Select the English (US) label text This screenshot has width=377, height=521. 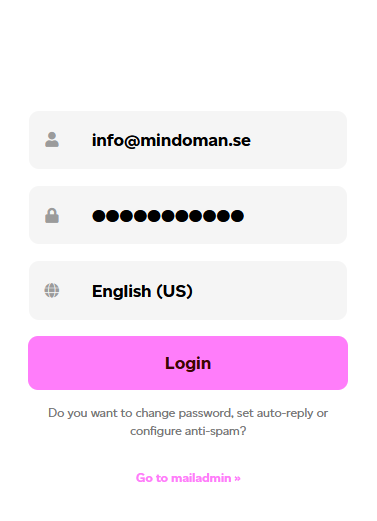(142, 291)
